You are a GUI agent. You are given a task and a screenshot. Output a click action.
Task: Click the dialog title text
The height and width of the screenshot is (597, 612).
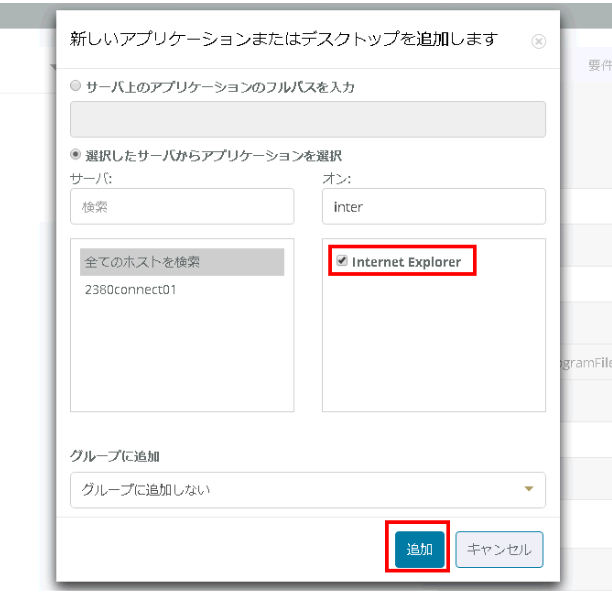[283, 39]
